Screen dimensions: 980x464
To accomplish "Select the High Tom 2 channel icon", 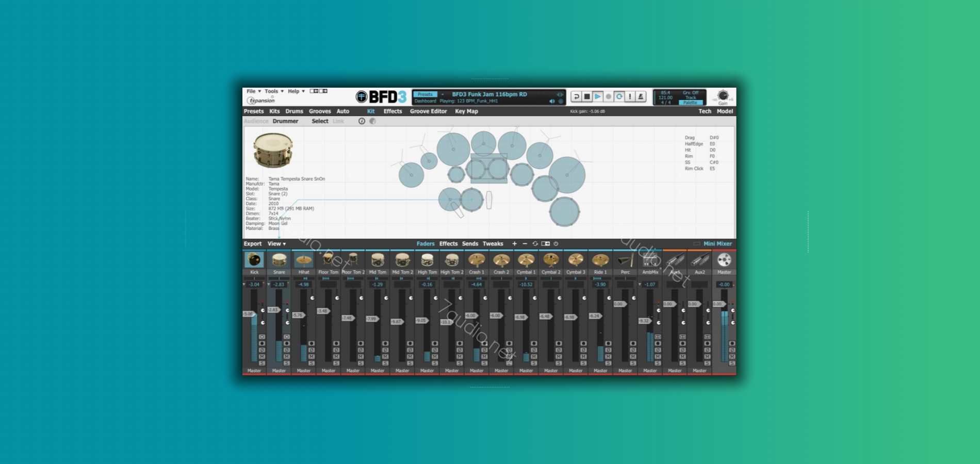I will pyautogui.click(x=452, y=260).
